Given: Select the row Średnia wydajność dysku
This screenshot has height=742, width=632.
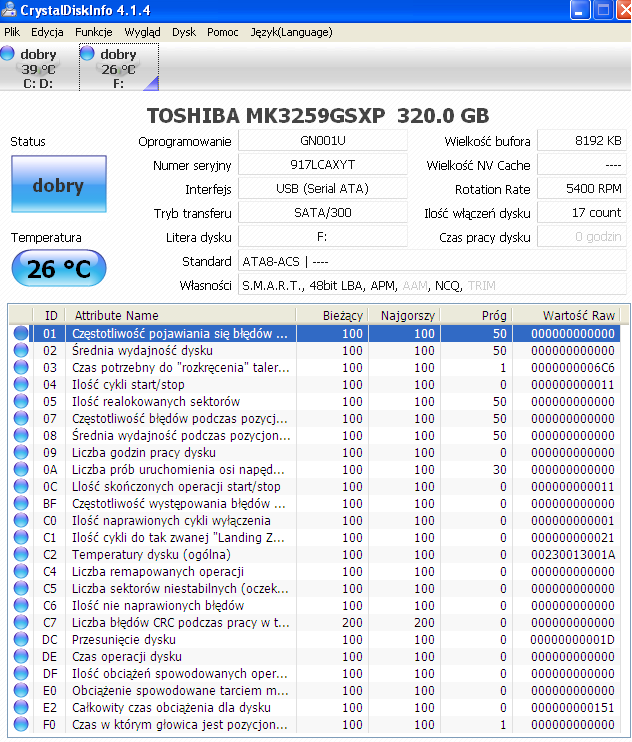Looking at the screenshot, I should click(315, 350).
